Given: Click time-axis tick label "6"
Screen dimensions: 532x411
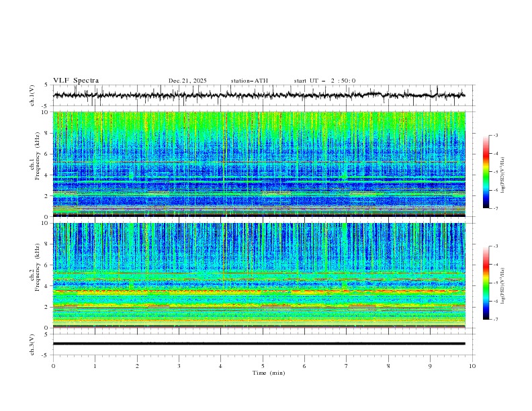Looking at the screenshot, I should coord(304,366).
